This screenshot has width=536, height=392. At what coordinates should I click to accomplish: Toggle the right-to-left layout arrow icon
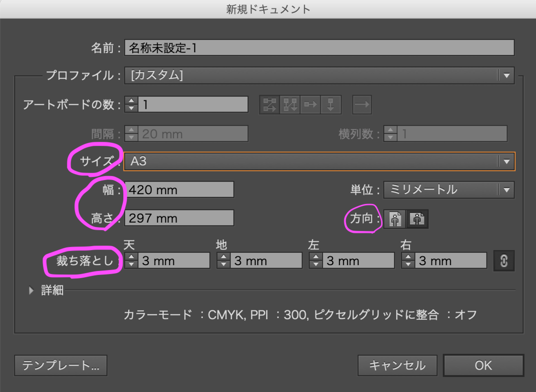[362, 105]
